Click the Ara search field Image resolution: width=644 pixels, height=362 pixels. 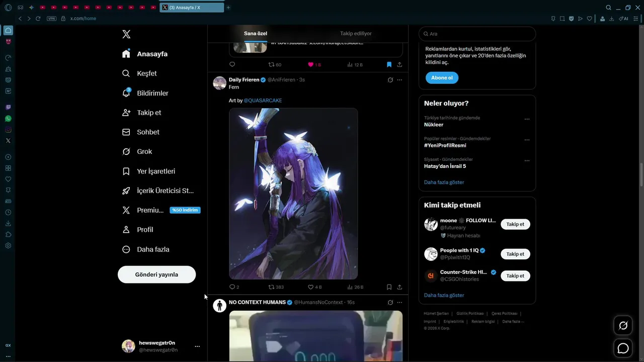477,34
